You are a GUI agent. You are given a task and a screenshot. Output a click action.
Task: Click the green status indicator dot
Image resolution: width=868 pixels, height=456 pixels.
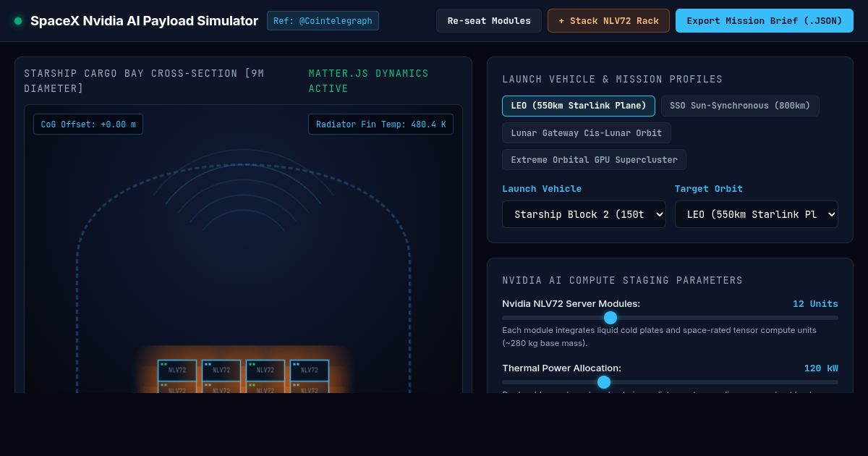[x=18, y=21]
